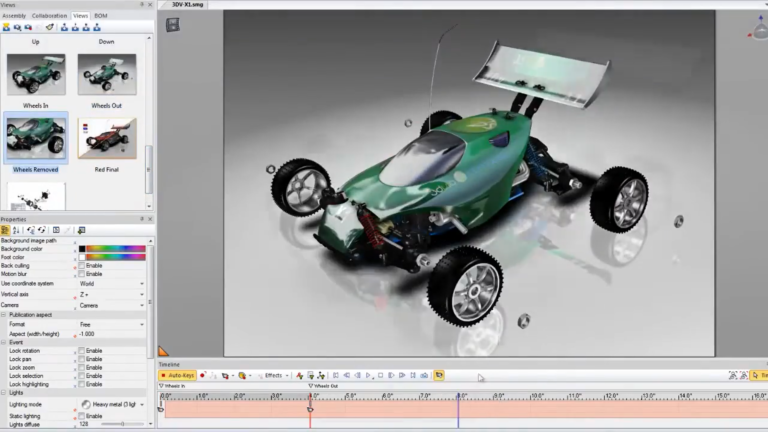Select the Red Final view thumbnail

107,139
